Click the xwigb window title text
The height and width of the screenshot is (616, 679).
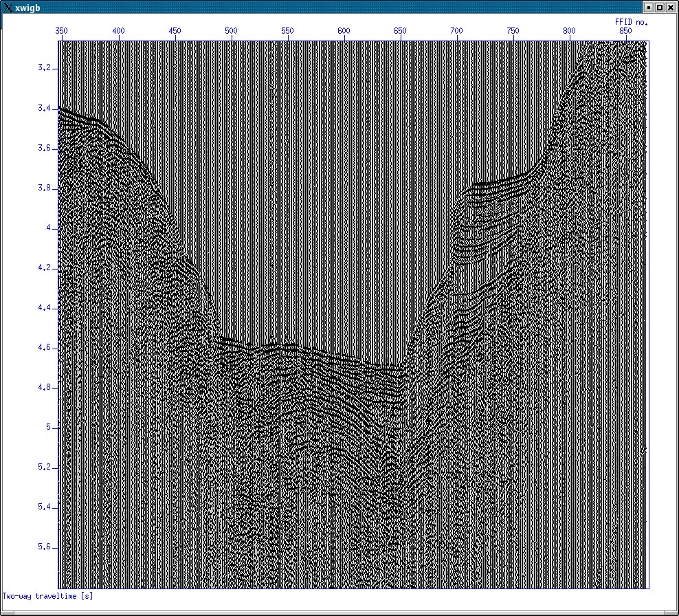coord(27,8)
